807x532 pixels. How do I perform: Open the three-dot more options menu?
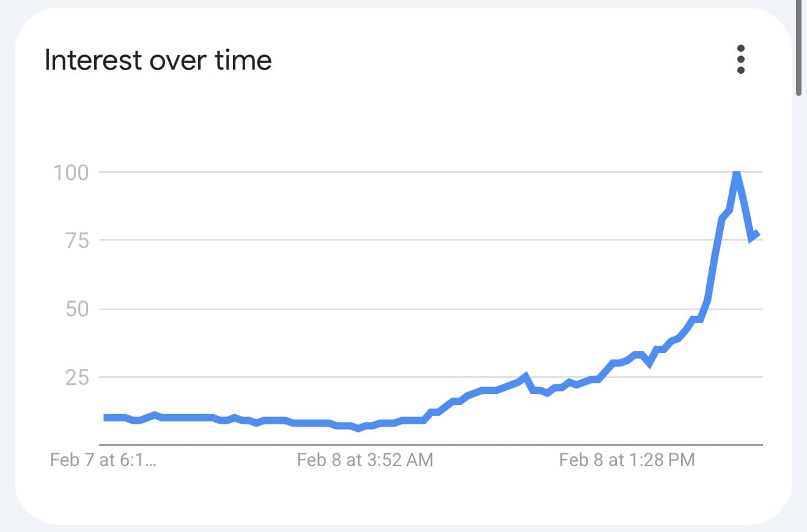741,60
